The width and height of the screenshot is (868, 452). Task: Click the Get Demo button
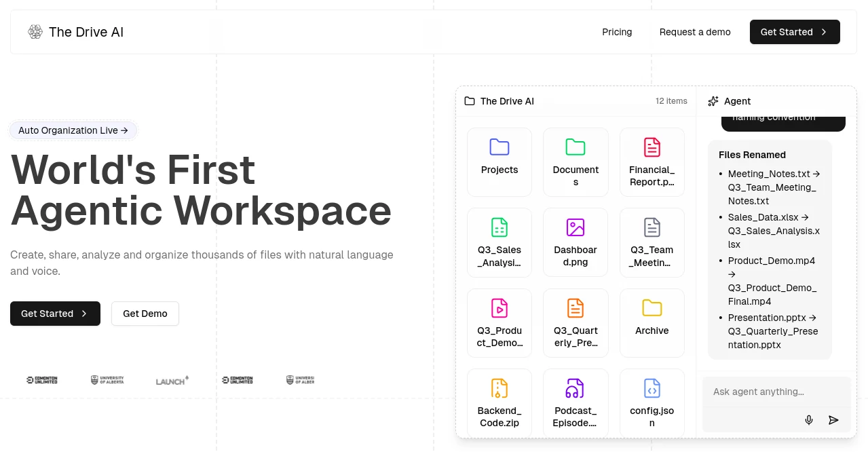tap(145, 314)
